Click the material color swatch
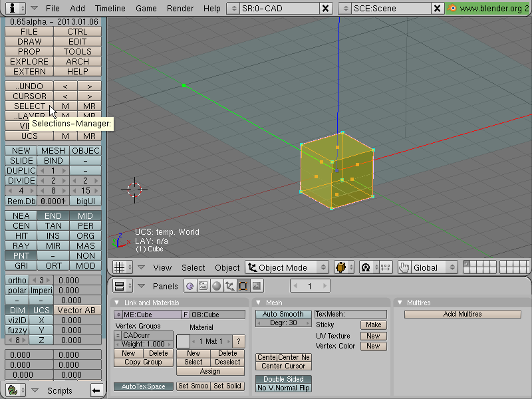Image resolution: width=532 pixels, height=399 pixels. (184, 341)
